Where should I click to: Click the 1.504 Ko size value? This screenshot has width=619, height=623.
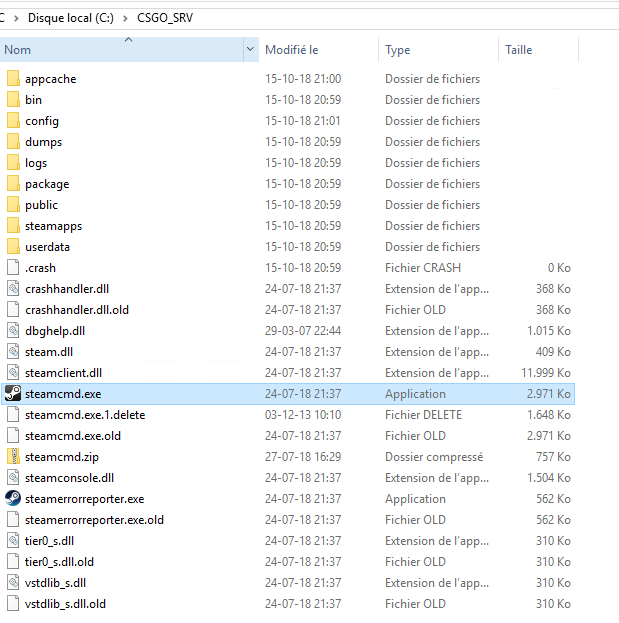(549, 478)
